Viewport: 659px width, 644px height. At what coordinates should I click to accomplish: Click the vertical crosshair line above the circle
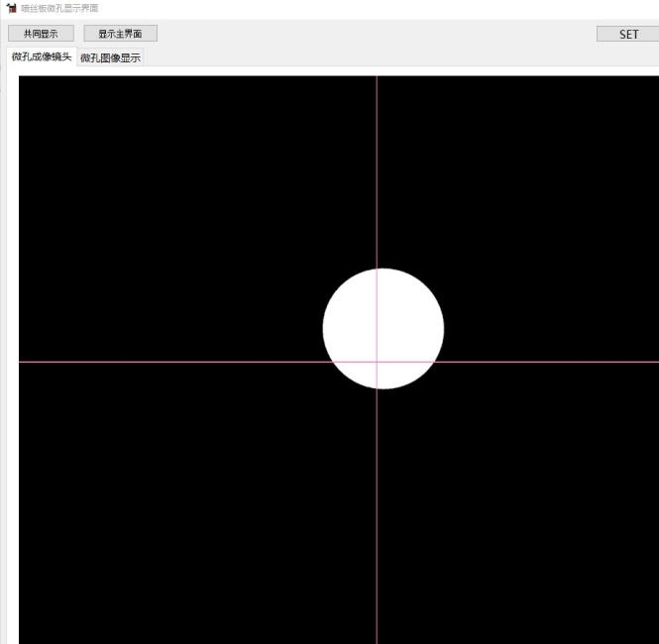377,168
